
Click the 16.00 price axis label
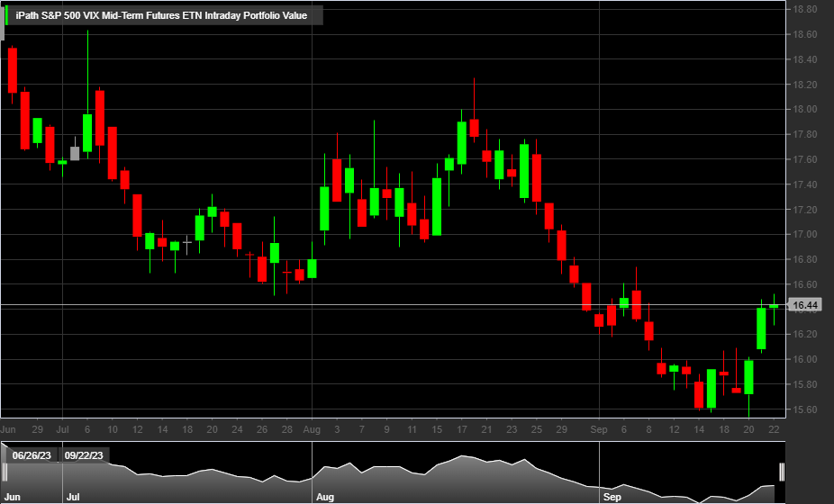tap(805, 359)
